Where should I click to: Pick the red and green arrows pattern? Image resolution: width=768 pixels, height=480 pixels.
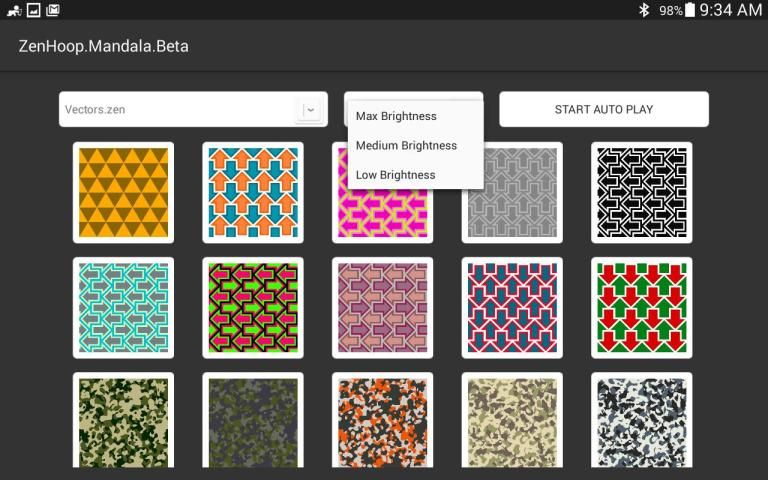pos(641,307)
